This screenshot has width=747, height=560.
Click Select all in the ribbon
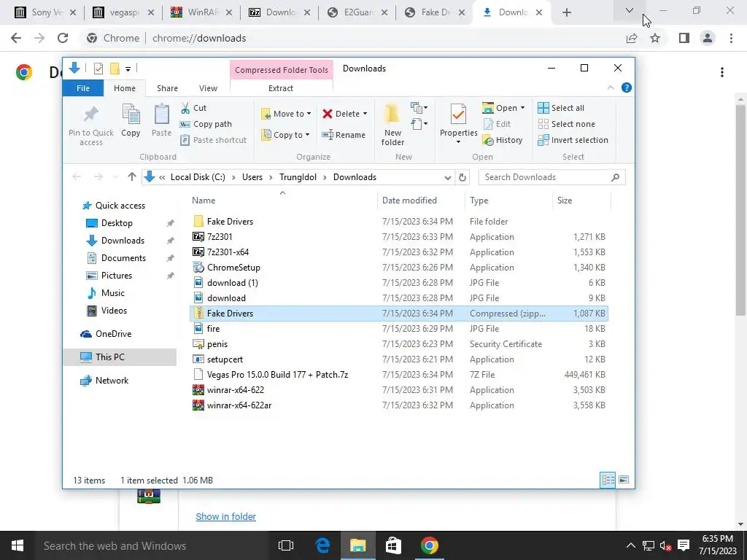coord(561,108)
